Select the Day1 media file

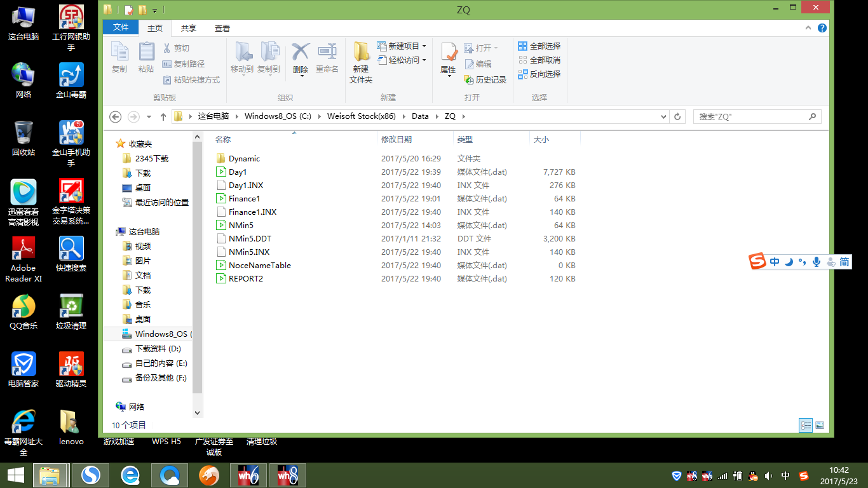(238, 172)
